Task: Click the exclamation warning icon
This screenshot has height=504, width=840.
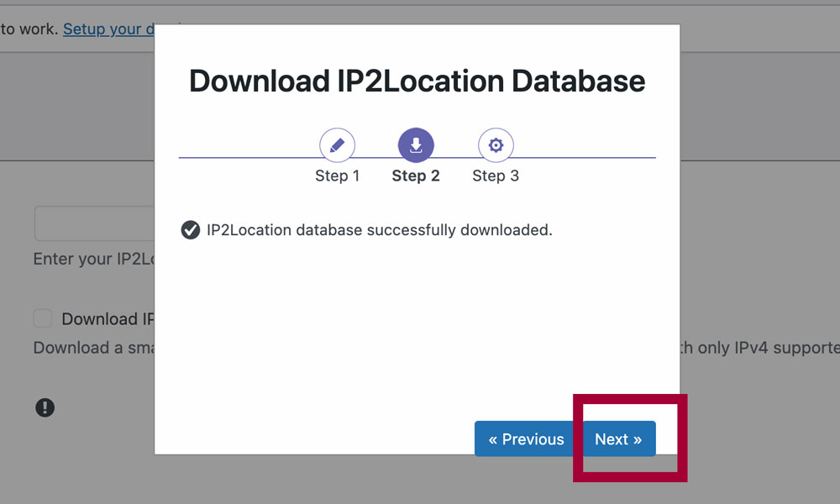Action: (45, 407)
